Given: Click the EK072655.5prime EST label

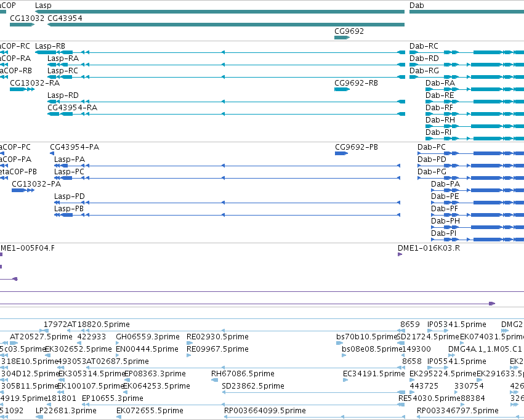Looking at the screenshot, I should click(150, 411).
